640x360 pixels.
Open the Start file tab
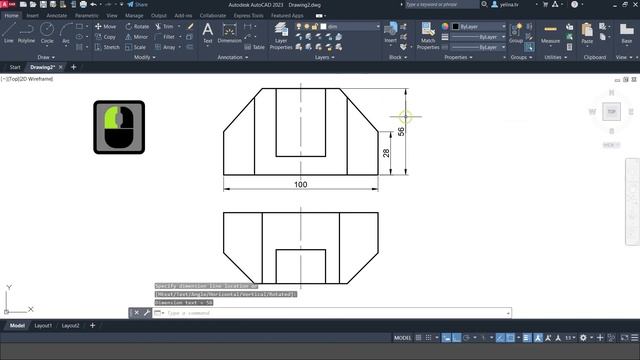click(x=15, y=67)
